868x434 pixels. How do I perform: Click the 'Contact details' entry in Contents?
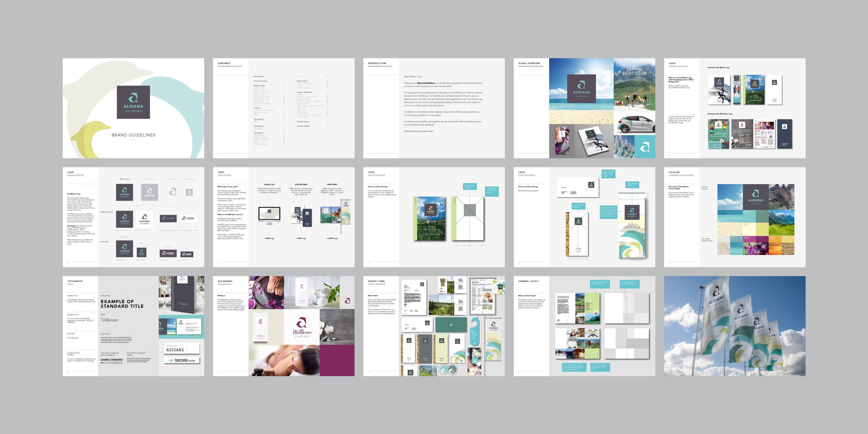point(303,126)
